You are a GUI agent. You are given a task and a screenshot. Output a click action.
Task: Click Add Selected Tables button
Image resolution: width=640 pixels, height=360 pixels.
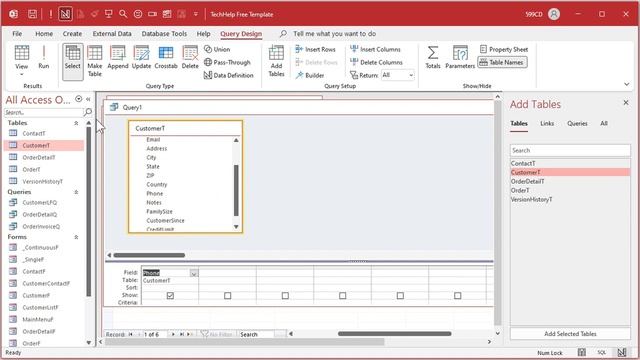[x=570, y=334]
